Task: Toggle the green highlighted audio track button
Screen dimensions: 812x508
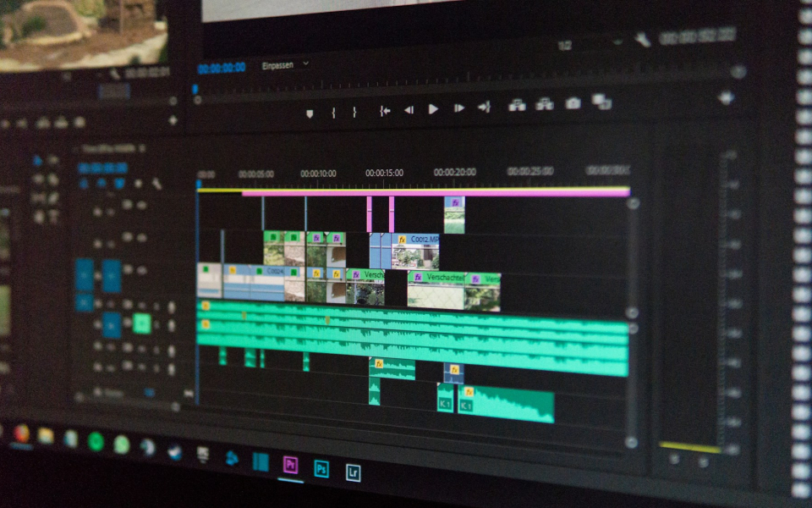Action: tap(141, 323)
